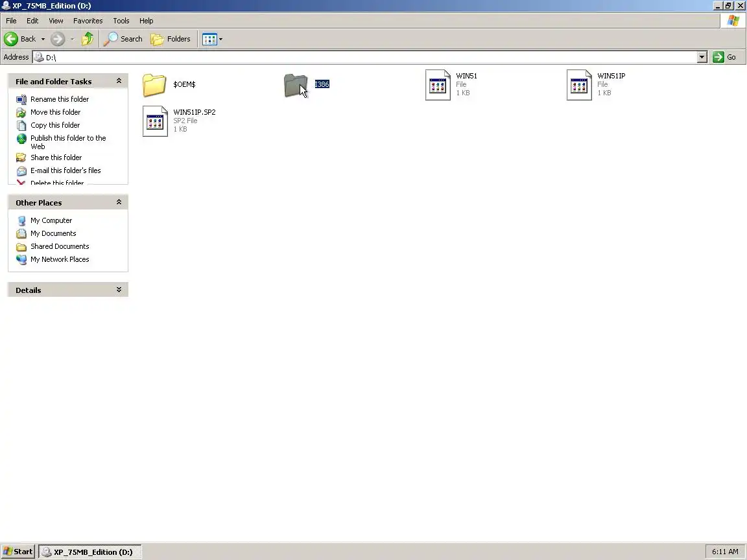Image resolution: width=747 pixels, height=560 pixels.
Task: Open My Documents in Other Places
Action: click(53, 233)
